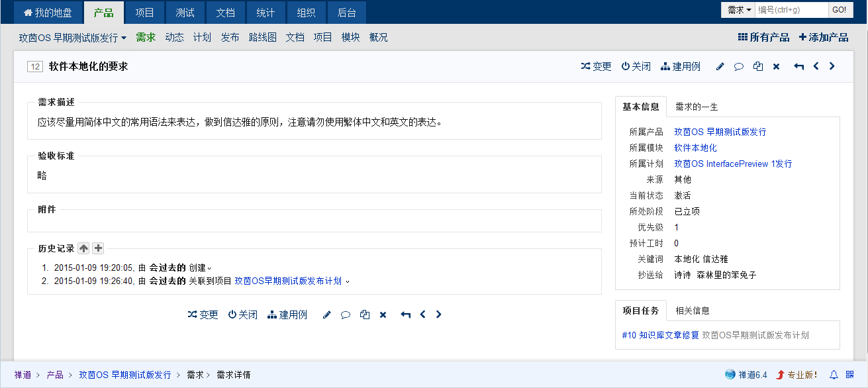Expand the 玫茵OS 早期测试版发行 product dropdown
Screen dimensions: 868x388
pyautogui.click(x=73, y=38)
